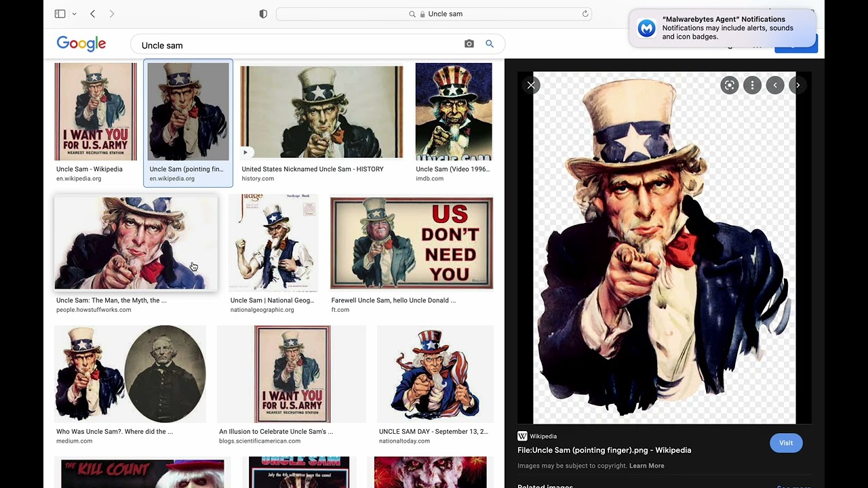Click the Google search box with Uncle sam
This screenshot has height=488, width=868.
point(317,45)
